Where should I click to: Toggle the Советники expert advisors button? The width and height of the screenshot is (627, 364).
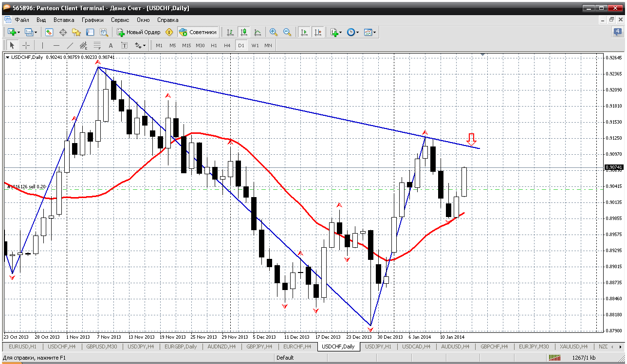(198, 32)
